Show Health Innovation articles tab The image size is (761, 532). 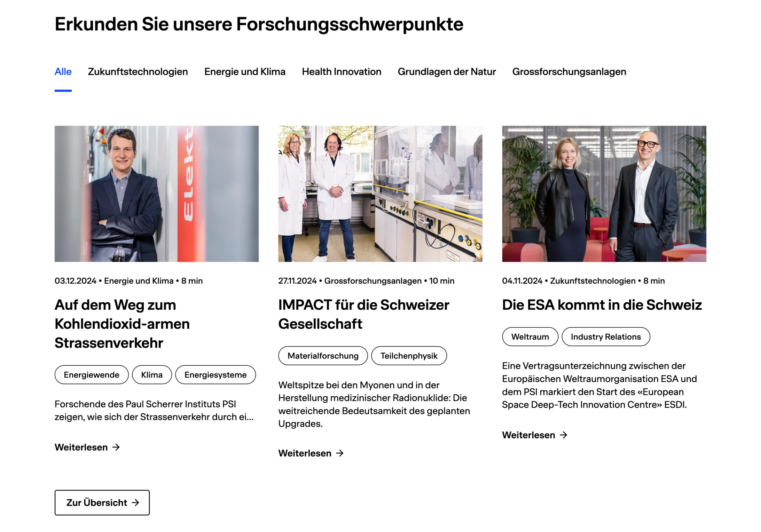pos(342,72)
